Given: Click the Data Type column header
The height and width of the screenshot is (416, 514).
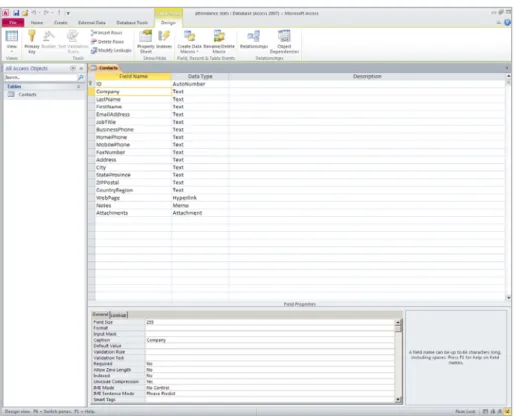Looking at the screenshot, I should point(200,76).
